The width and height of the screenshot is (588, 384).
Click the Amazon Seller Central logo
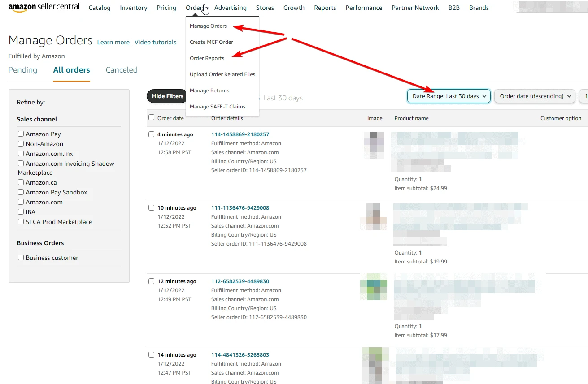[x=44, y=7]
